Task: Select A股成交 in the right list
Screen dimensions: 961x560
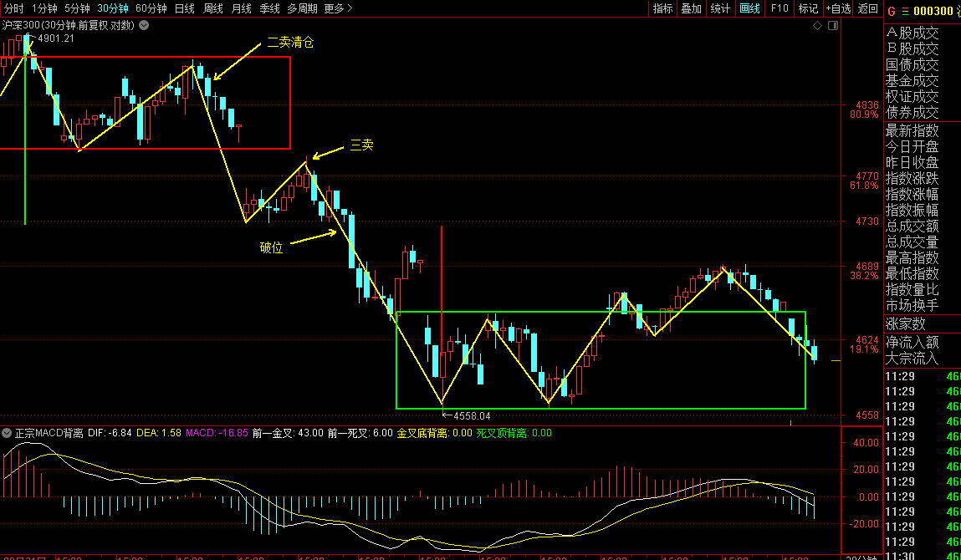Action: 912,33
